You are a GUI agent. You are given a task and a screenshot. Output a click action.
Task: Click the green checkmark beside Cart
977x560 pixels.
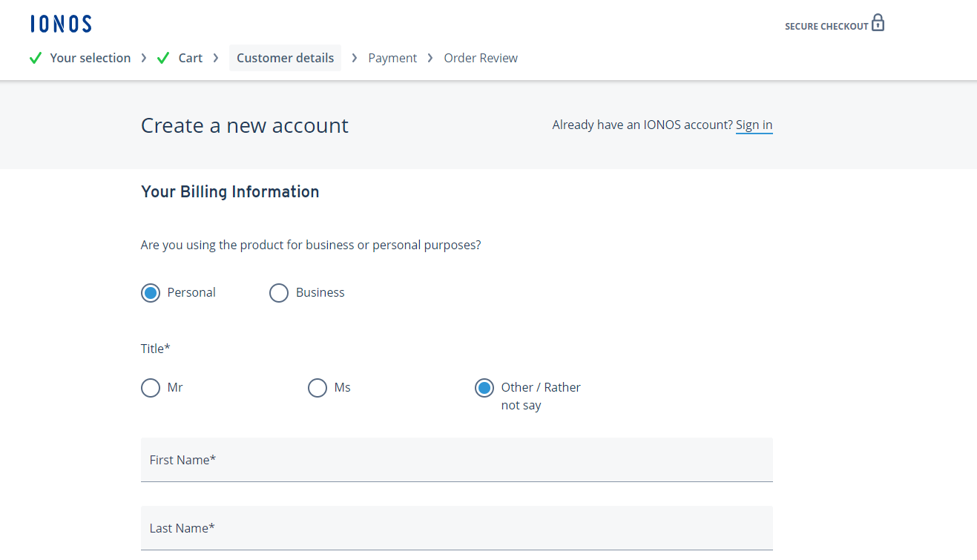point(164,58)
